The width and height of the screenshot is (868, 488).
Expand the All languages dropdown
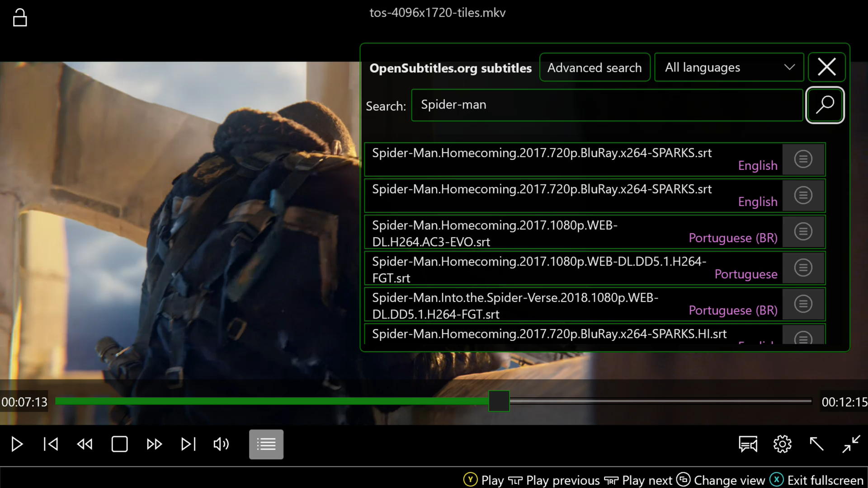(729, 67)
